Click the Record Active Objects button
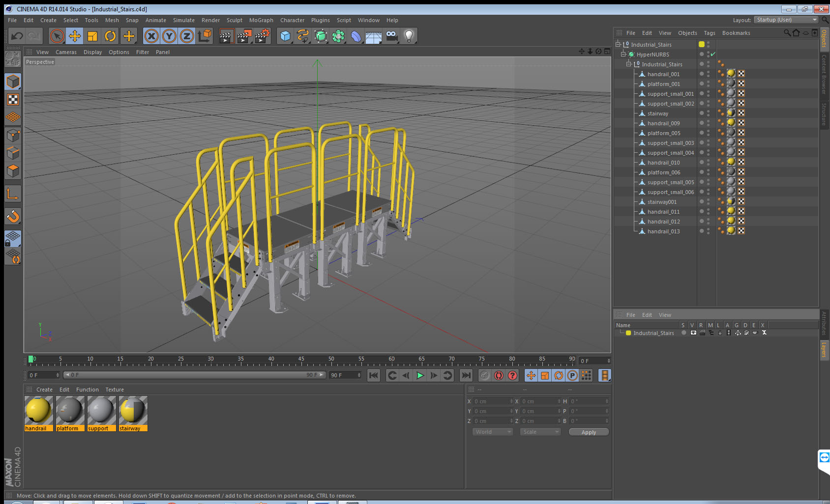Screen dimensions: 830x504 point(485,375)
